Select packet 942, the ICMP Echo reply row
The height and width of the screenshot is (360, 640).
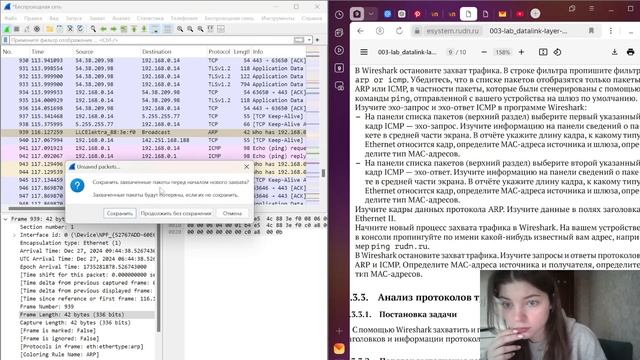[153, 156]
